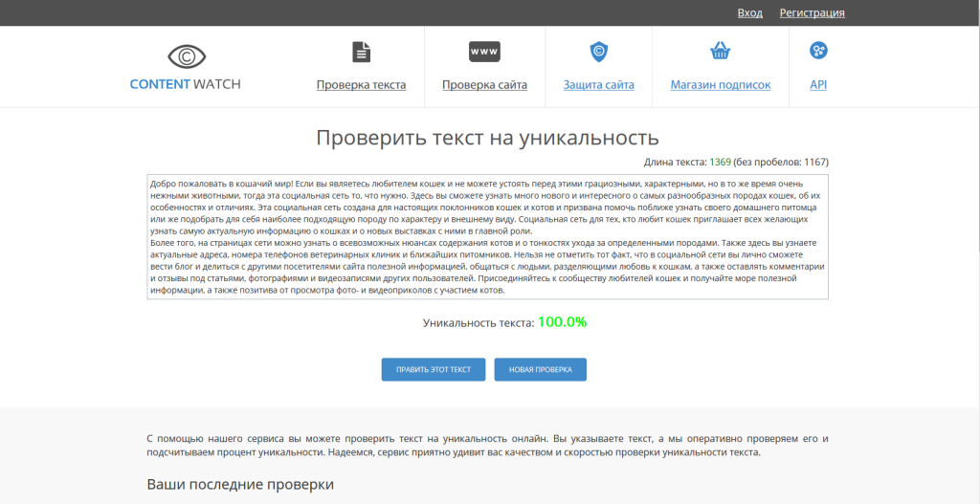Click the Content Watch eye logo
The image size is (980, 504).
click(187, 56)
